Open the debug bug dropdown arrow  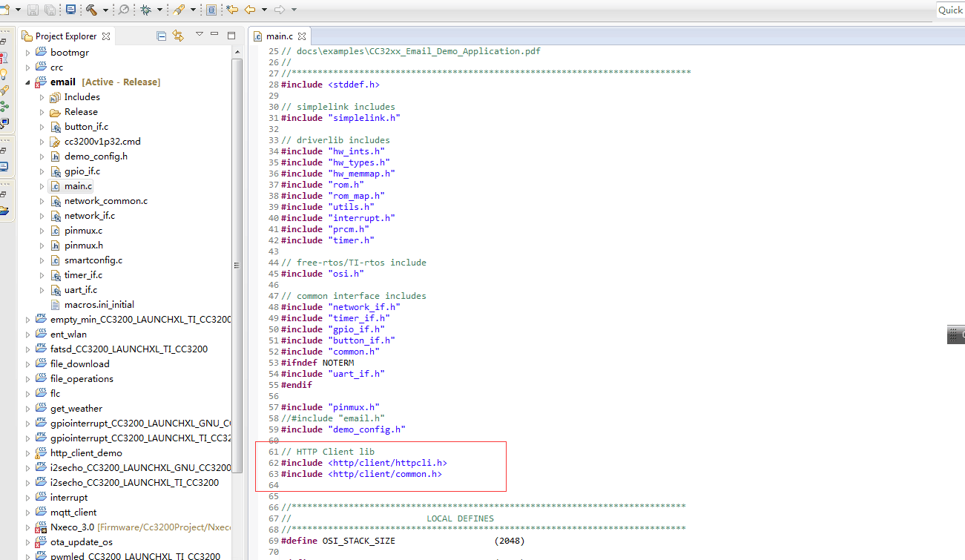159,10
